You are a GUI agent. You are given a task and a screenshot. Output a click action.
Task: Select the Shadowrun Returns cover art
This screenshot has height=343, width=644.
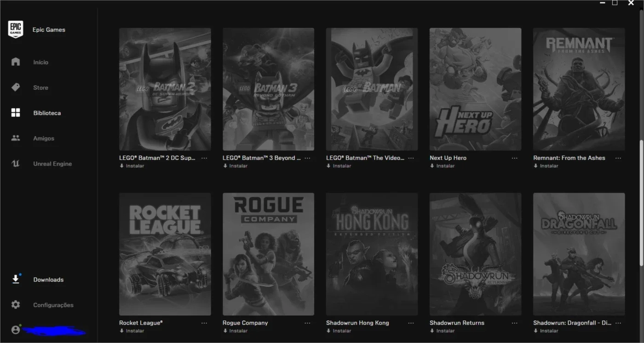[x=476, y=254]
